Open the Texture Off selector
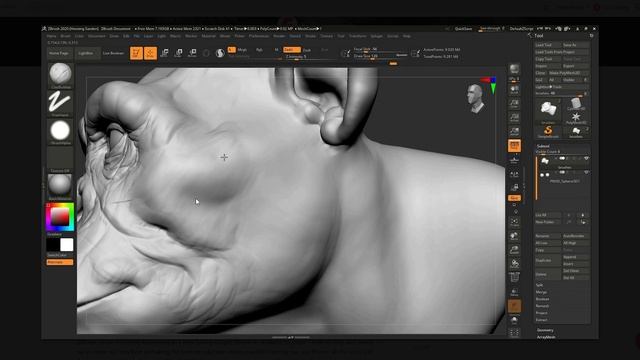 60,159
